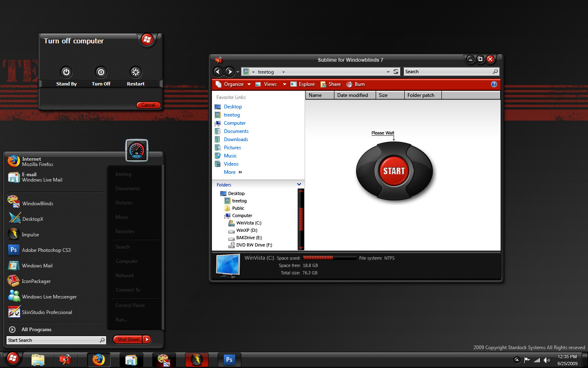Image resolution: width=588 pixels, height=368 pixels.
Task: Click the Start Search input field
Action: 56,340
